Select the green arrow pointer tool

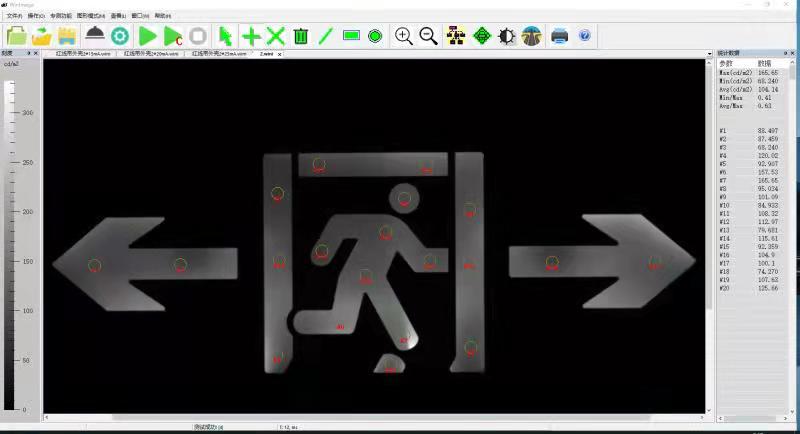coord(226,36)
